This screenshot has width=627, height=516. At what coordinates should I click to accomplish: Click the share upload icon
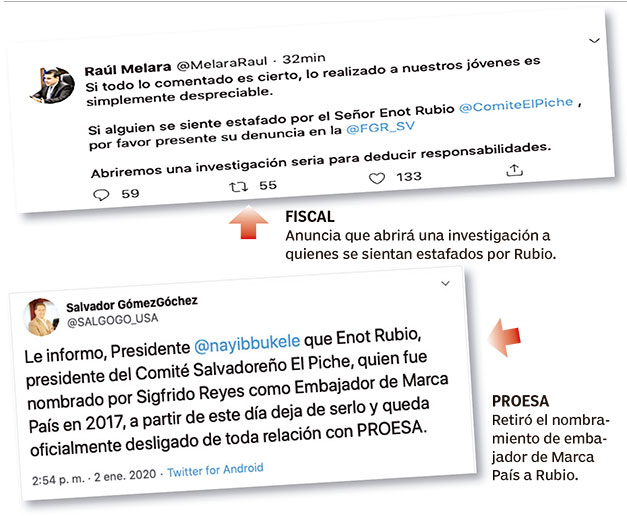tap(515, 170)
